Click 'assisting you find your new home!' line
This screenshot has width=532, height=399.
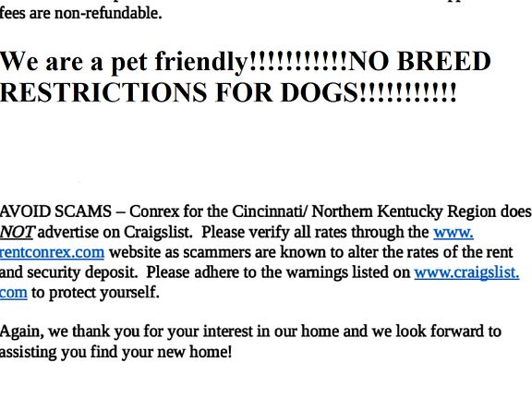tap(115, 352)
